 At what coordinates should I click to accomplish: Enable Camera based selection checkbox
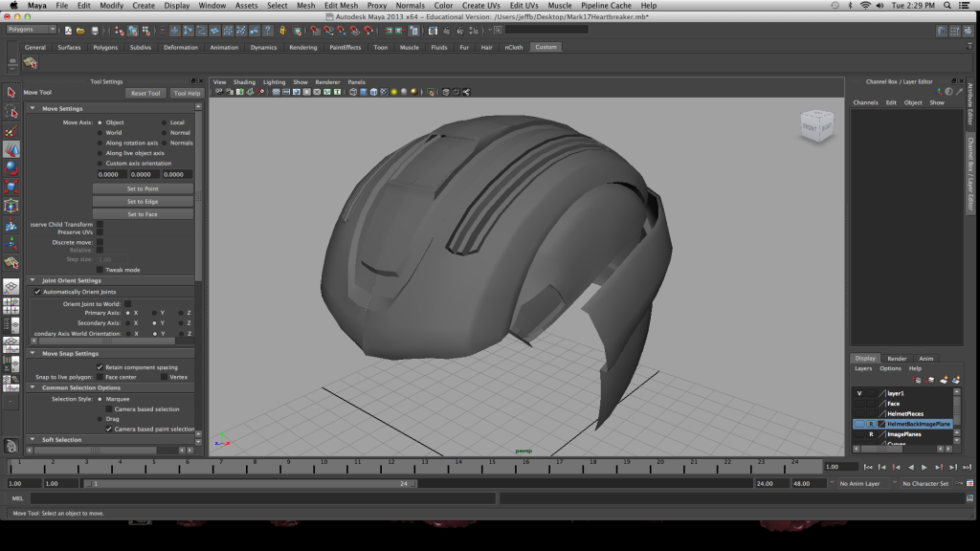coord(109,409)
